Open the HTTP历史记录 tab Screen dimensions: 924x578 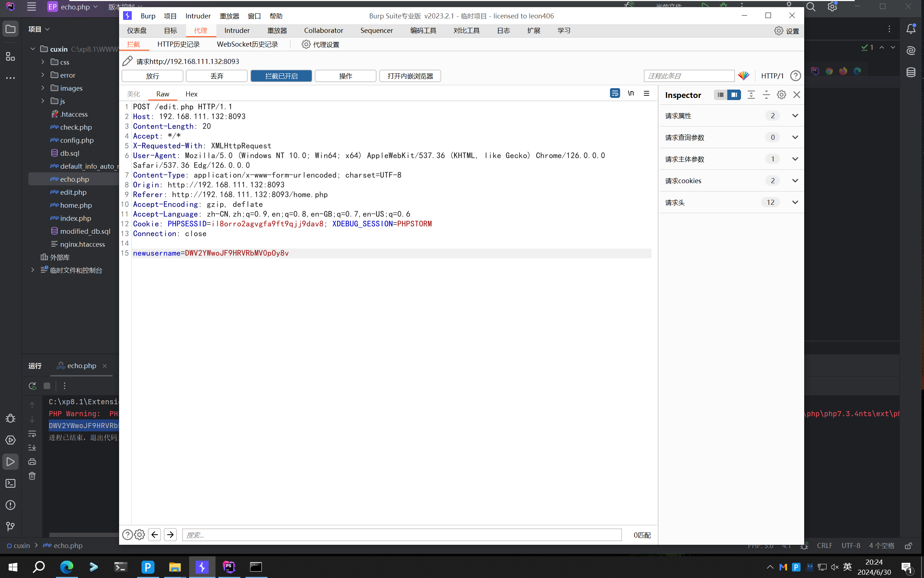(x=178, y=44)
